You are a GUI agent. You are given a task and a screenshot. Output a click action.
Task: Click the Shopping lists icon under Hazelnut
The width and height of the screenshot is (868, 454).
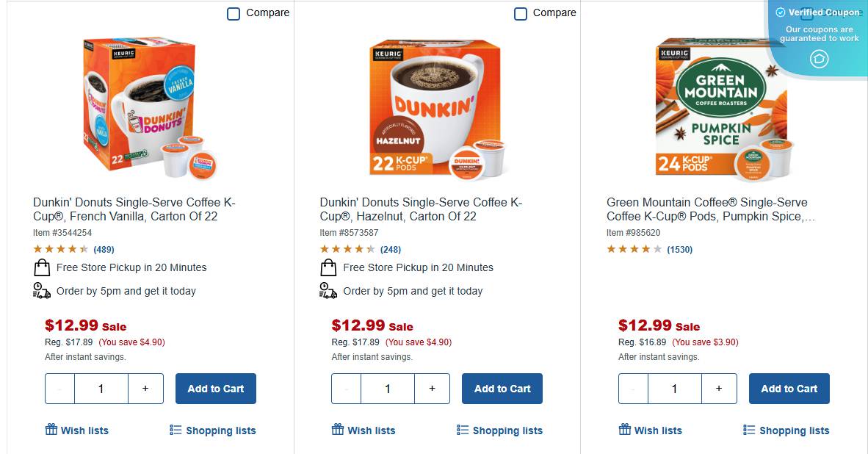[463, 430]
